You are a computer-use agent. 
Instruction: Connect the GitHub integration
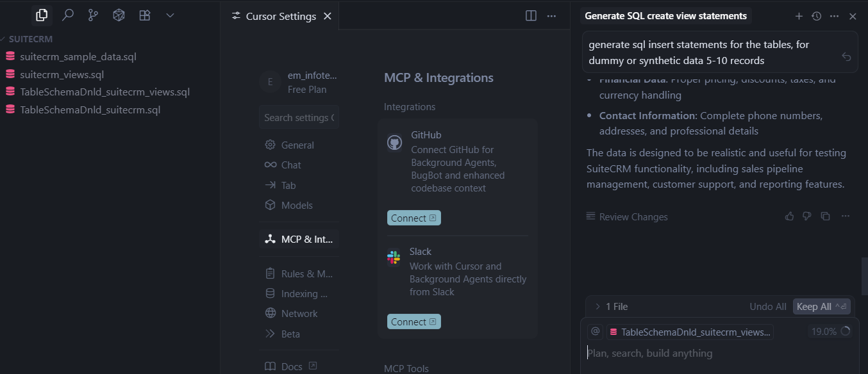pyautogui.click(x=413, y=218)
